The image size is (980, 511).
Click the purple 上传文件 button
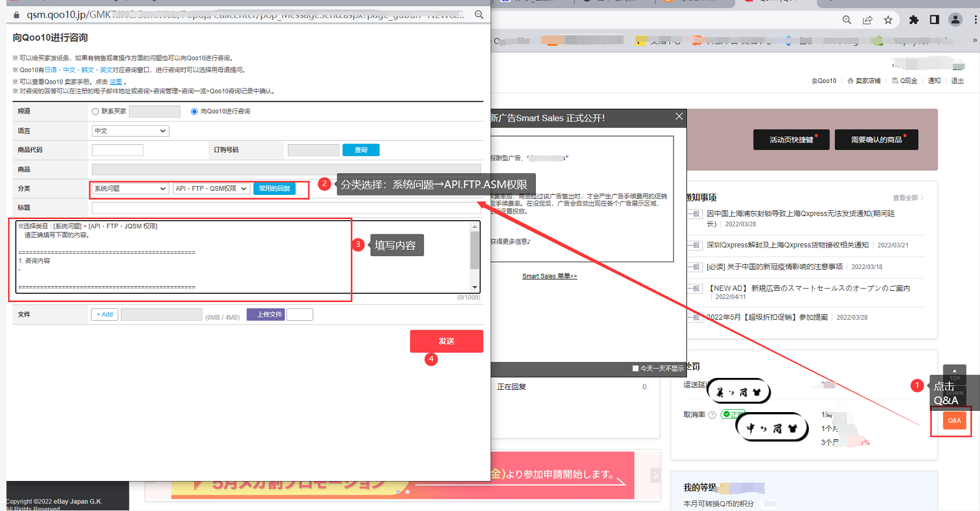tap(266, 314)
